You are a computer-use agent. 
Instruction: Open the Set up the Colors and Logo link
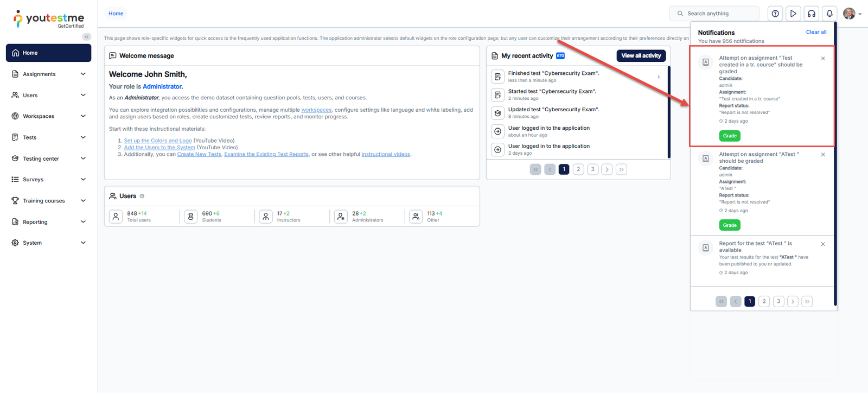158,141
